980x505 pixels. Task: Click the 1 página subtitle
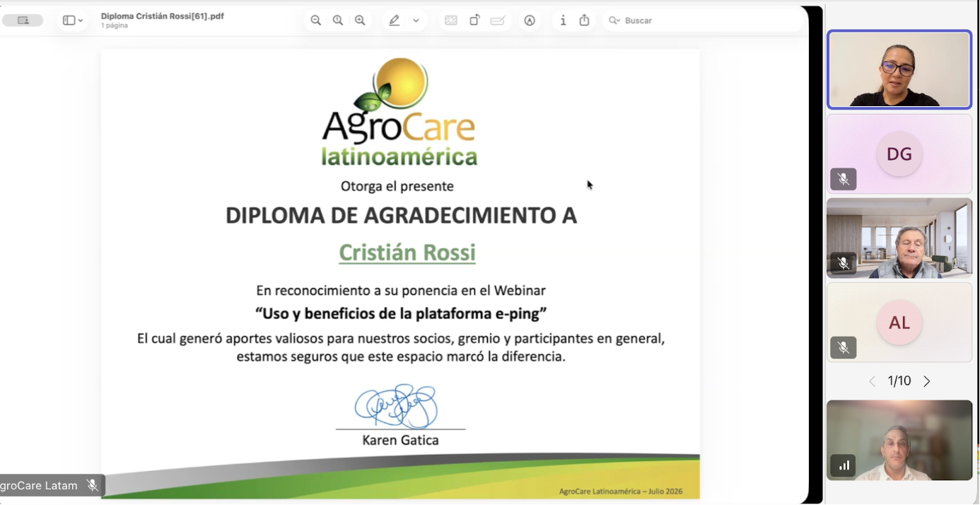(115, 25)
